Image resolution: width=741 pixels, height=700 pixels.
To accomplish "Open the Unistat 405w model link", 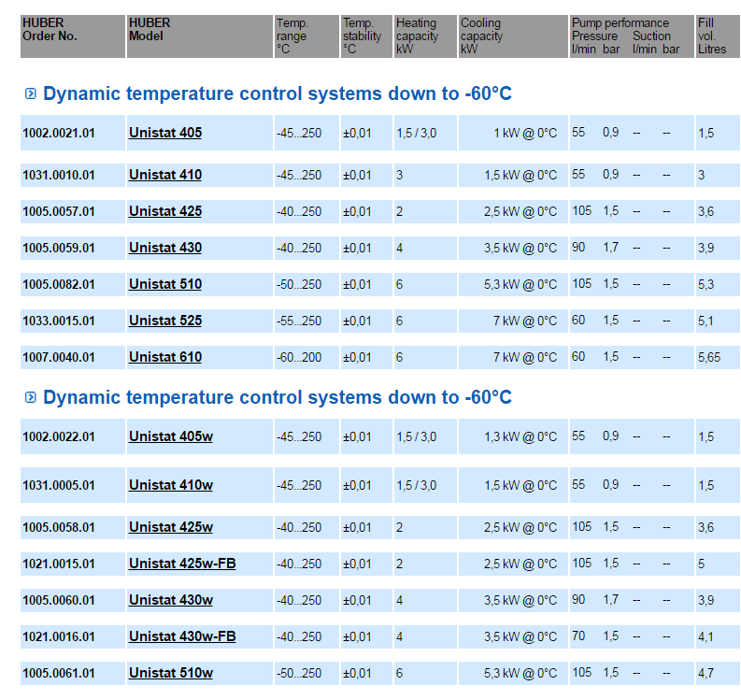I will 171,436.
